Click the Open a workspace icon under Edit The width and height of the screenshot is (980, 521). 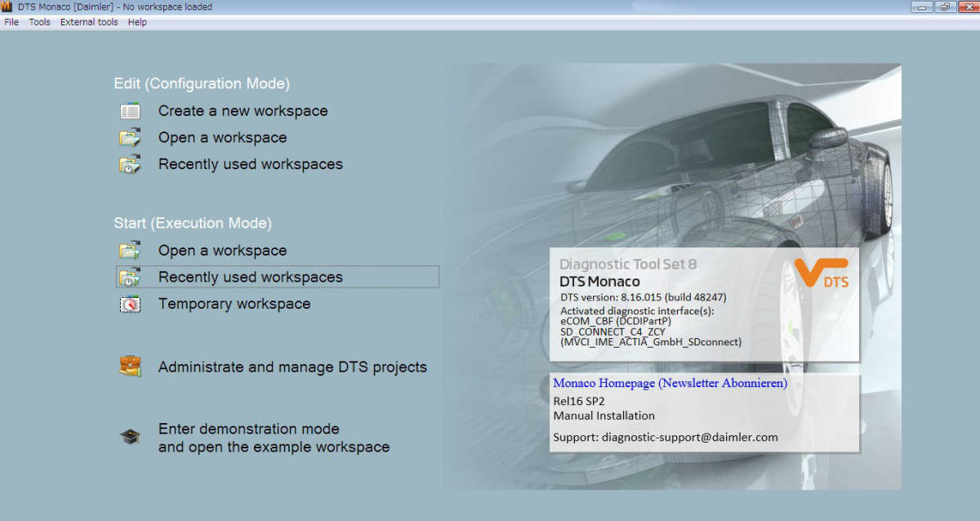coord(130,137)
